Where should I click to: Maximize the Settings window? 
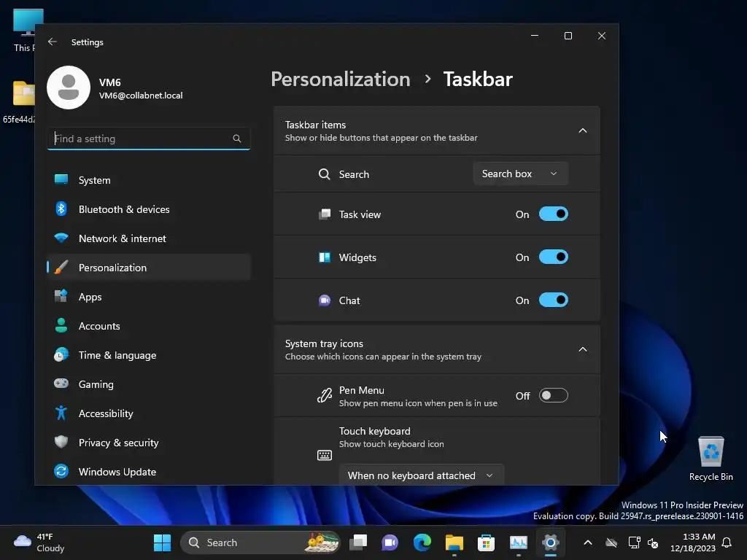(x=568, y=36)
